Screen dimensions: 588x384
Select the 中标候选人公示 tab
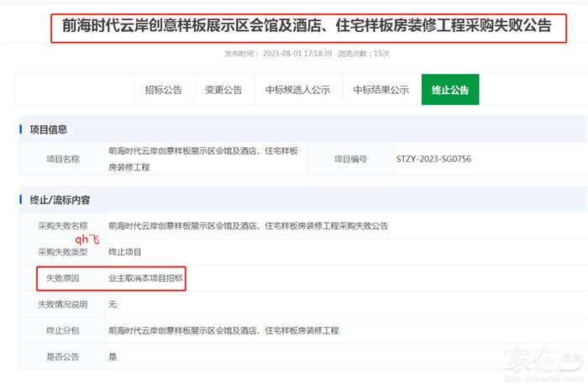tap(297, 90)
